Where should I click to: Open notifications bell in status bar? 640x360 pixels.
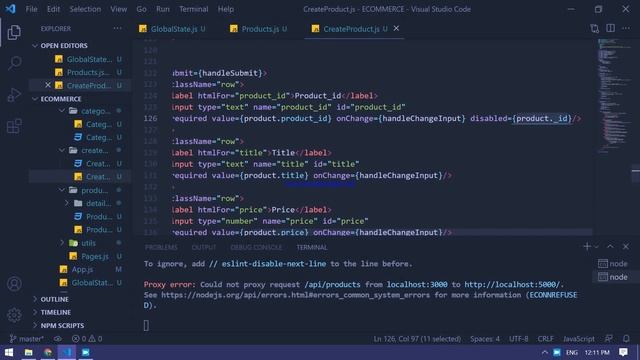pyautogui.click(x=626, y=339)
